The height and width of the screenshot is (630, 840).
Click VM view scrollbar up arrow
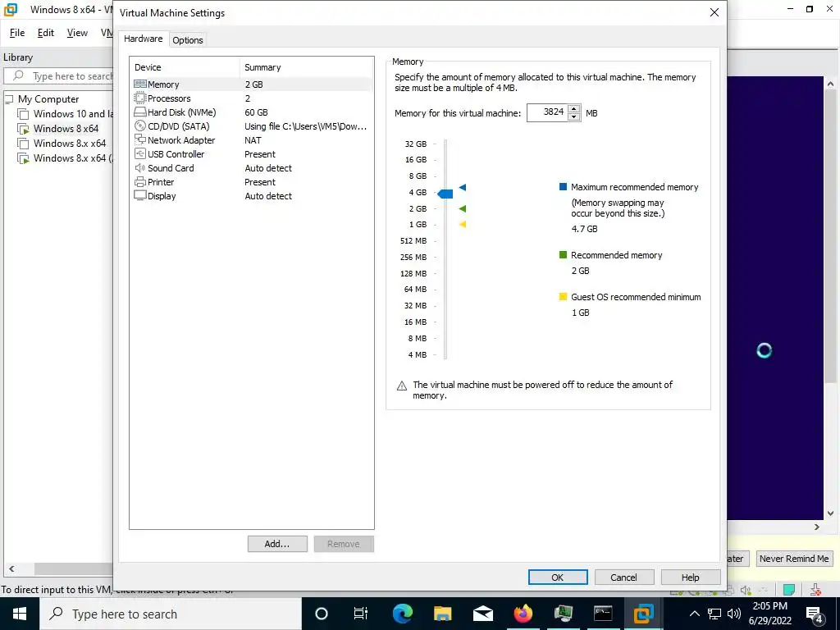[x=830, y=84]
